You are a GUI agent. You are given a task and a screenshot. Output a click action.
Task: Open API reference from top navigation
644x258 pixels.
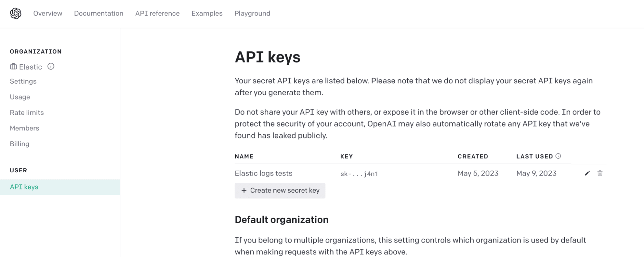157,14
